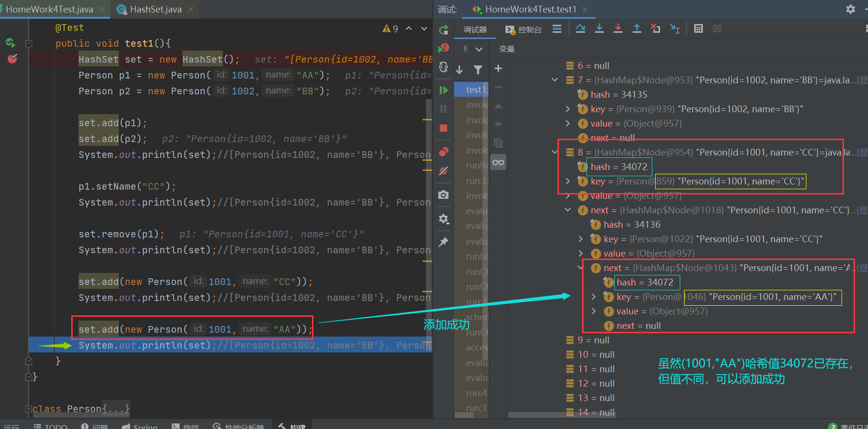Screen dimensions: 868x429
Task: Click duplicate watch copy icon
Action: click(x=498, y=143)
